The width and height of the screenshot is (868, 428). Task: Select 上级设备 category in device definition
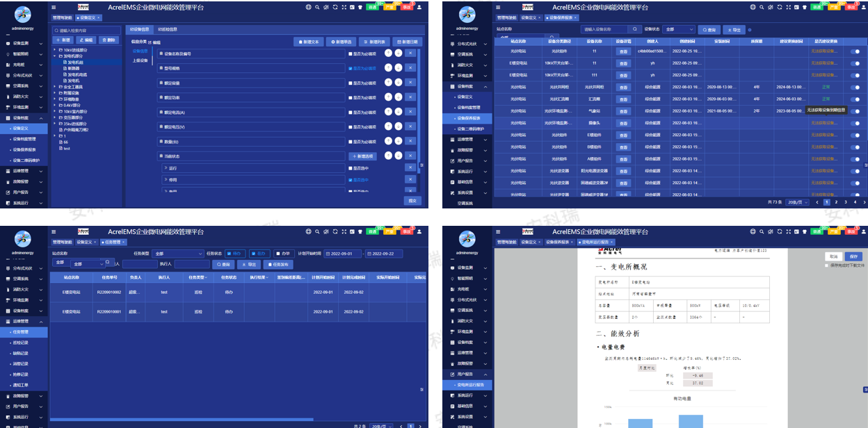click(x=140, y=60)
